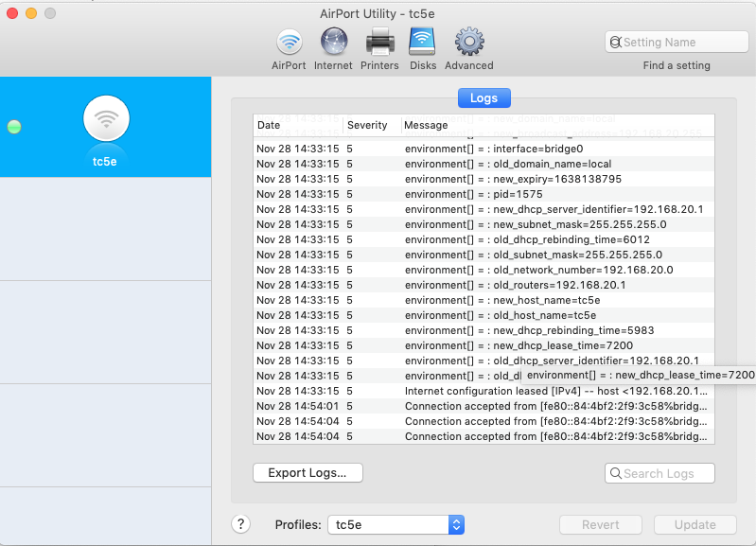Sort logs by Severity column header
The width and height of the screenshot is (756, 546).
point(371,126)
